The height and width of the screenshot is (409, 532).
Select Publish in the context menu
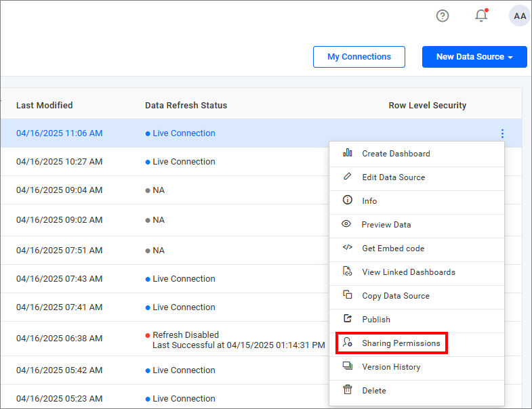[376, 320]
